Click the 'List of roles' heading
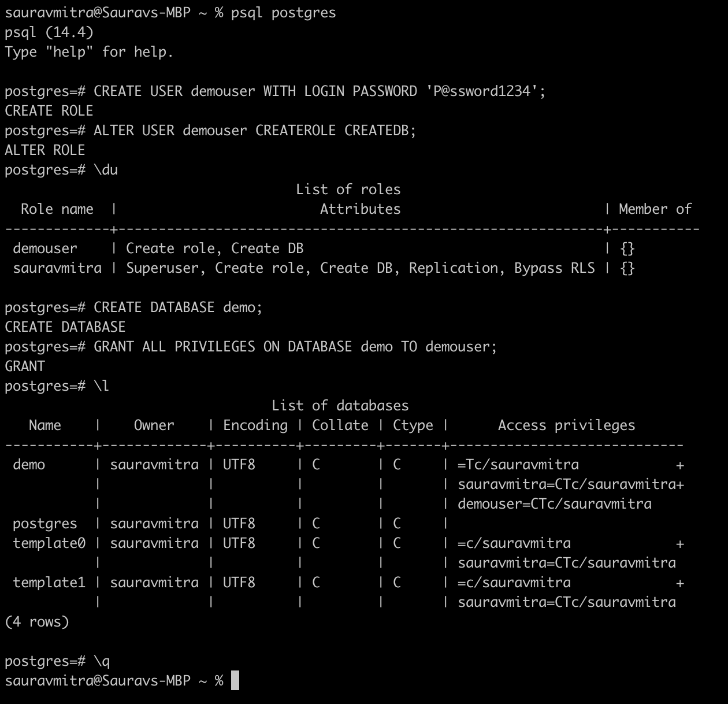The height and width of the screenshot is (704, 728). click(x=348, y=190)
